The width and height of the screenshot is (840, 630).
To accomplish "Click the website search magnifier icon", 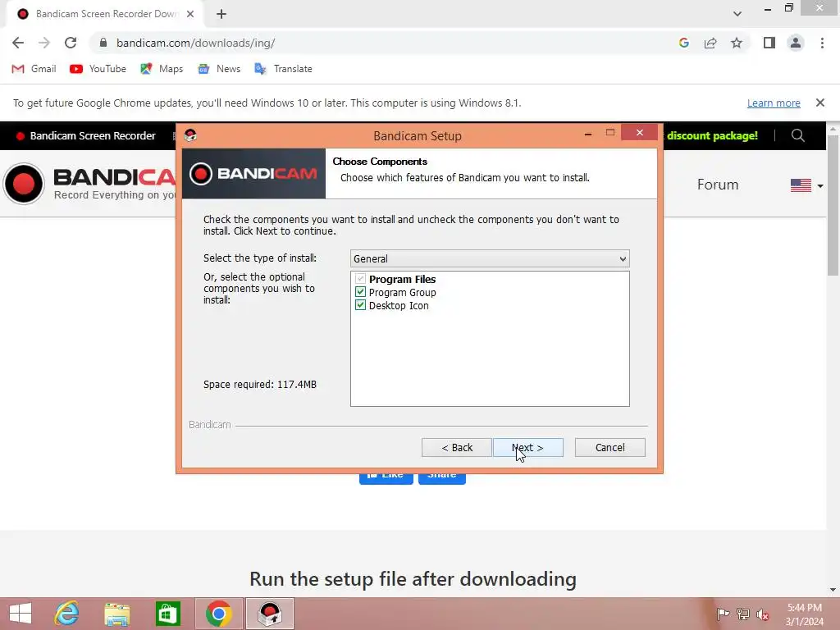I will point(797,135).
